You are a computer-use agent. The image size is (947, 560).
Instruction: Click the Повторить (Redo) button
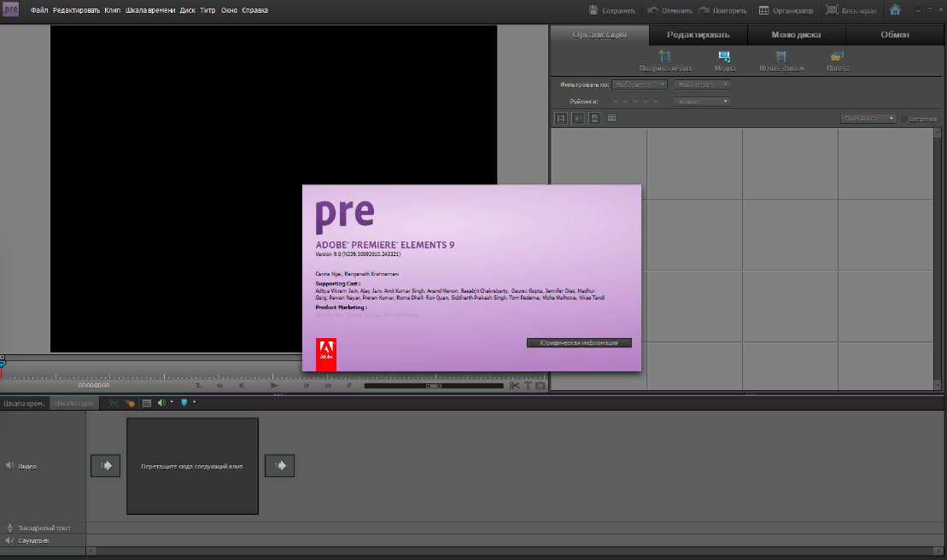click(x=723, y=10)
